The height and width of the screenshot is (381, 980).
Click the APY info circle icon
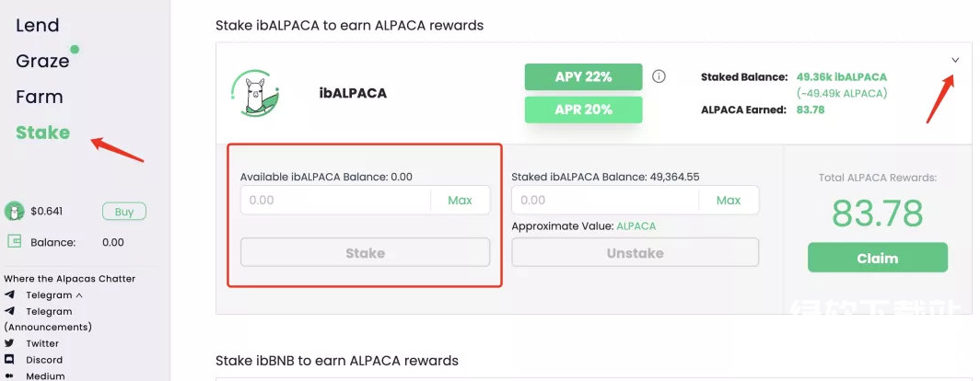point(659,76)
